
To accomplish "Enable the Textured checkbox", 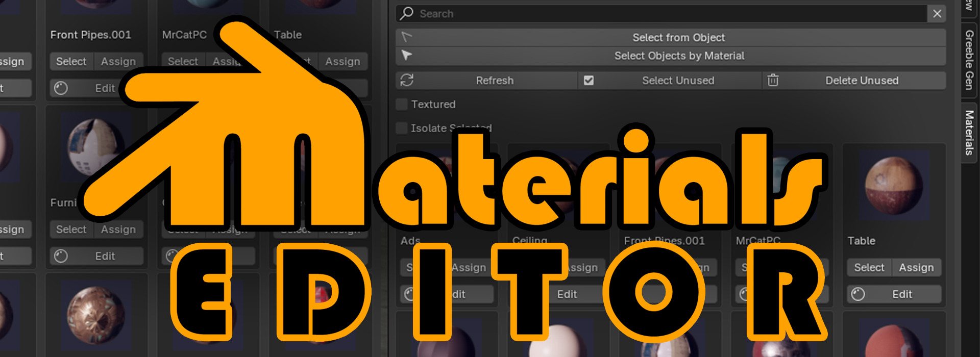I will click(402, 105).
